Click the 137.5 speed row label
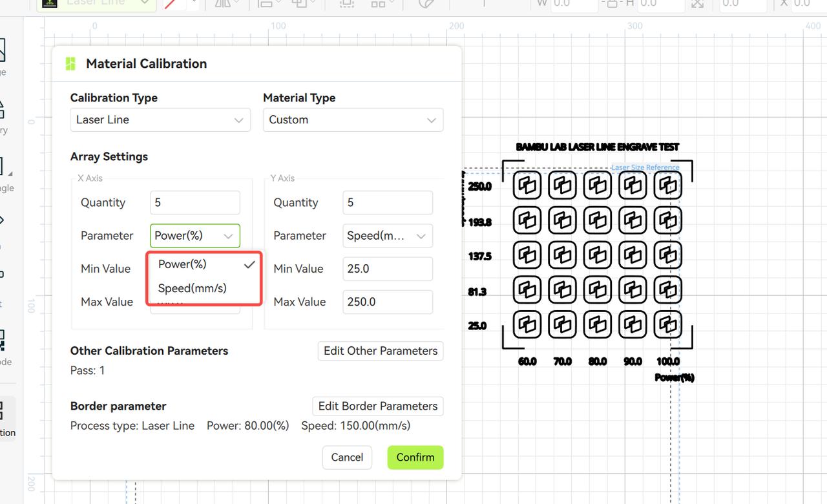The height and width of the screenshot is (504, 827). [480, 257]
